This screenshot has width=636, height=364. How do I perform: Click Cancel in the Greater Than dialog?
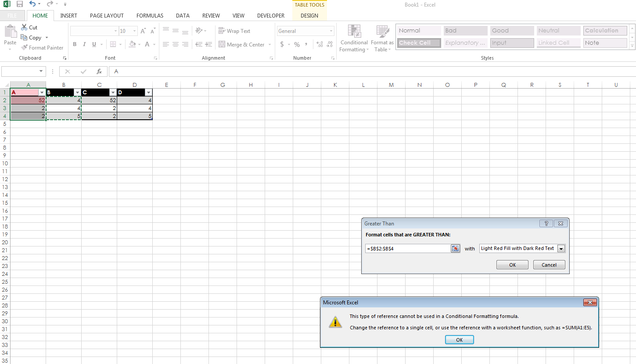(549, 265)
